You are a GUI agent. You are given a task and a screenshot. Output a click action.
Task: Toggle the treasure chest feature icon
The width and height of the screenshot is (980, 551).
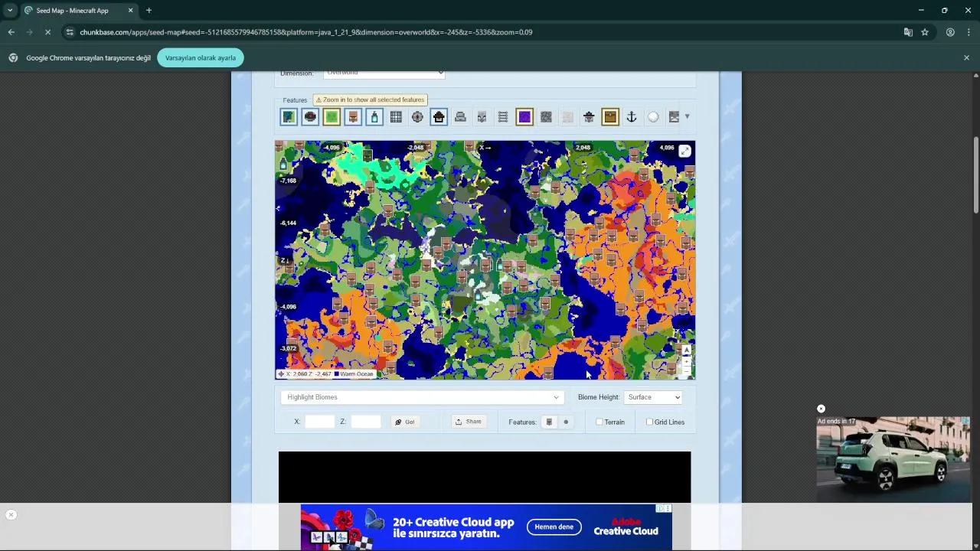click(610, 117)
